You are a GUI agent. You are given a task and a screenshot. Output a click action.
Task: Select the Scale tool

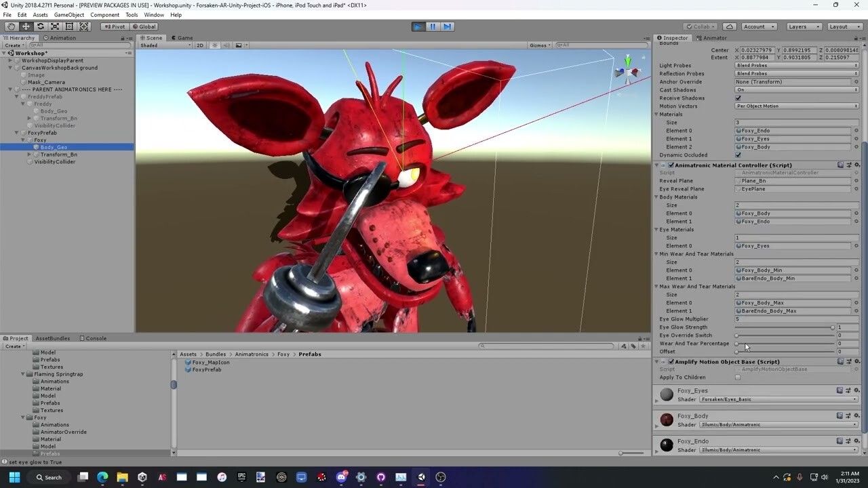pyautogui.click(x=54, y=26)
